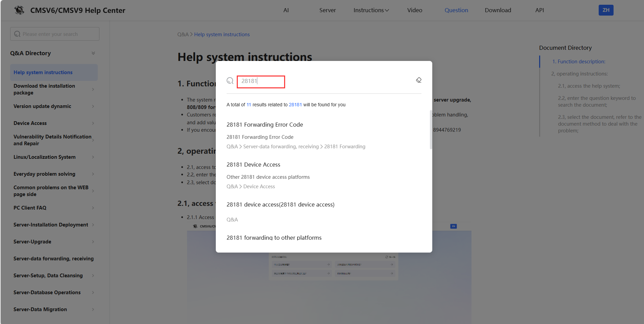Screen dimensions: 644x324
Task: Click the magnifier icon in the sidebar search box
Action: coord(17,34)
